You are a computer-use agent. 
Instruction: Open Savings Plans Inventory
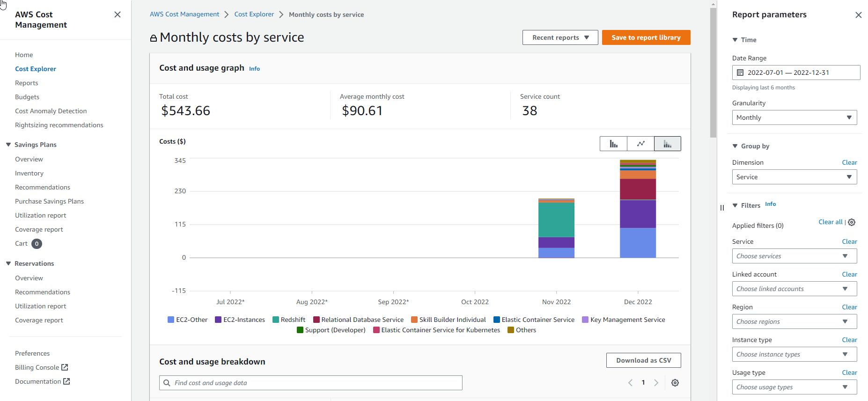pos(29,173)
